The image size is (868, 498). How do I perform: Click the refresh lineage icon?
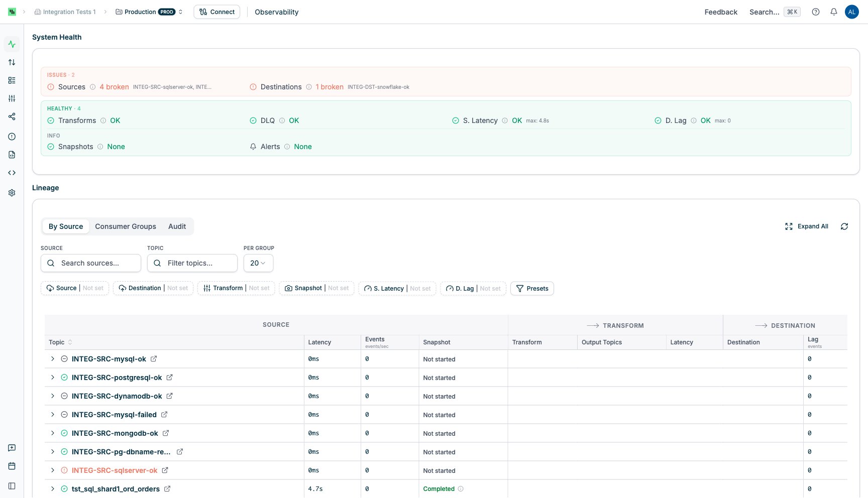(x=844, y=226)
